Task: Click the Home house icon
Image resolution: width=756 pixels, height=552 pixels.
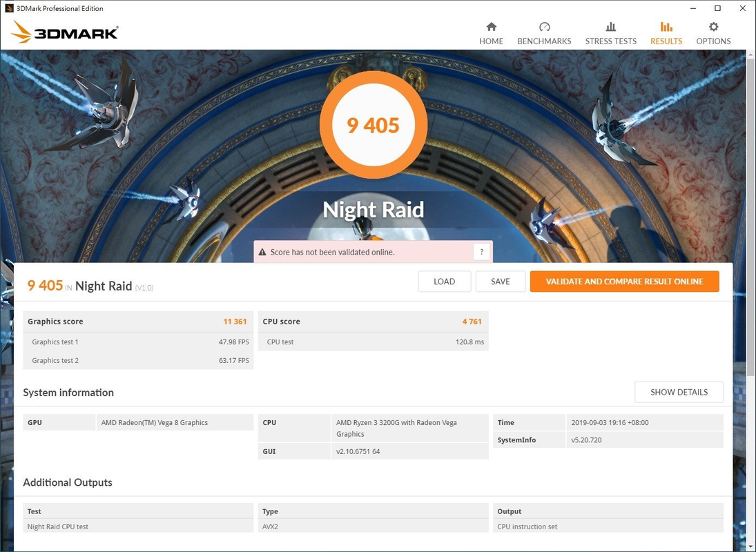Action: click(x=492, y=26)
